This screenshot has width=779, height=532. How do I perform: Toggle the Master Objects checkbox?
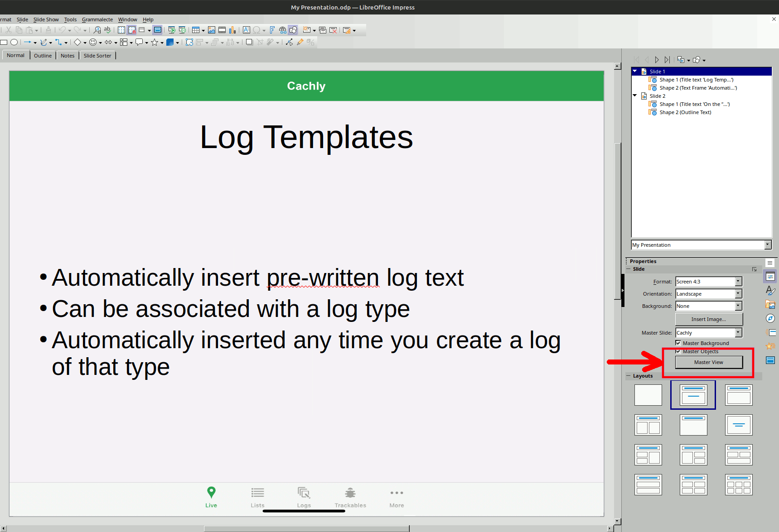(x=678, y=351)
